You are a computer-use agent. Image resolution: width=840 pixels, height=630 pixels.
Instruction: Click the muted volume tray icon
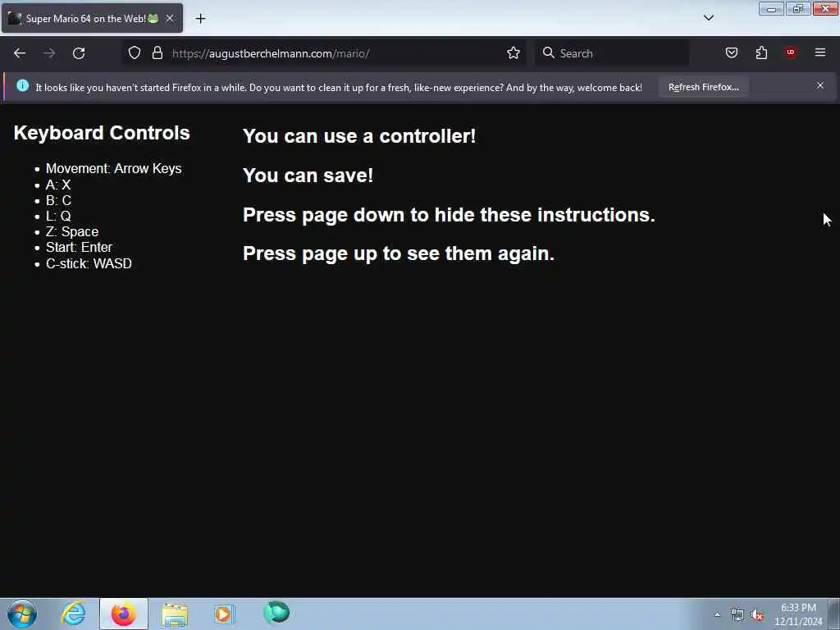(x=757, y=615)
